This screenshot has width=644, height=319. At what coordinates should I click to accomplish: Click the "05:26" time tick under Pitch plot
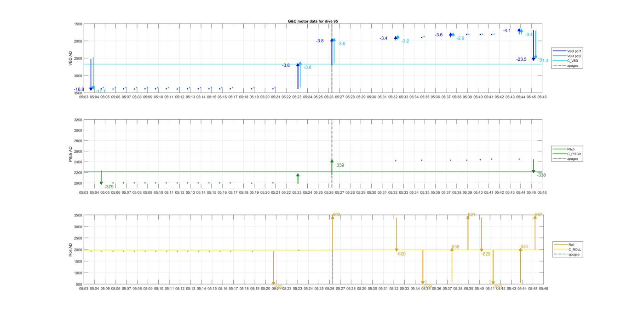click(329, 193)
